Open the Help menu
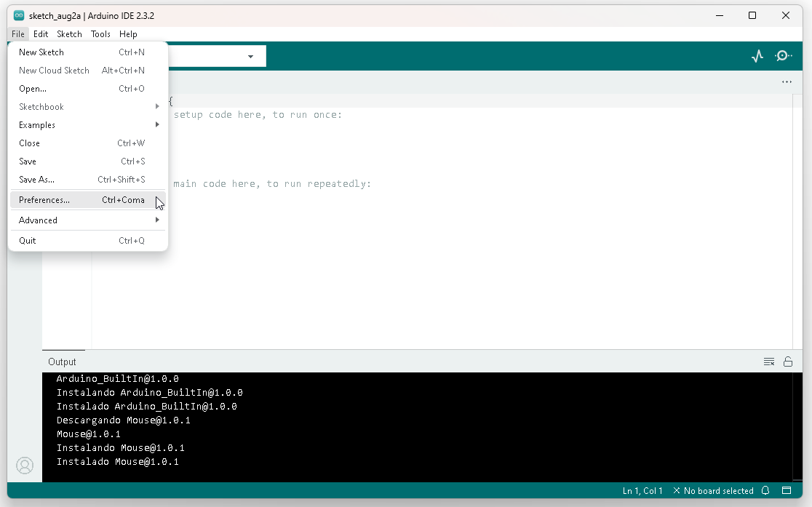The width and height of the screenshot is (812, 507). (128, 33)
